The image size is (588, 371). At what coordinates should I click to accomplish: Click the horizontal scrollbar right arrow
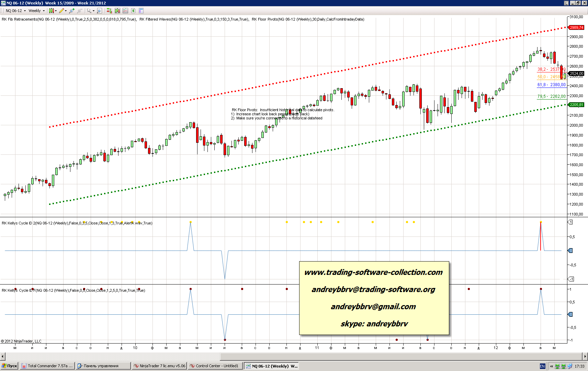pyautogui.click(x=585, y=356)
